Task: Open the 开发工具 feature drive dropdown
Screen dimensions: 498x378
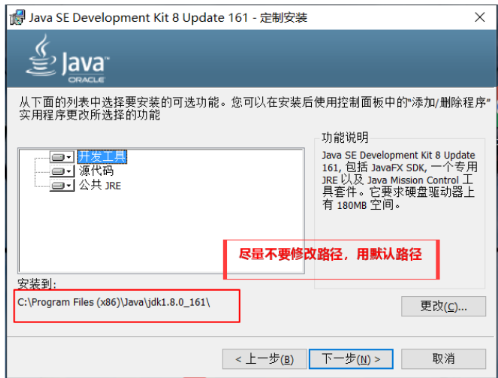Action: point(62,157)
